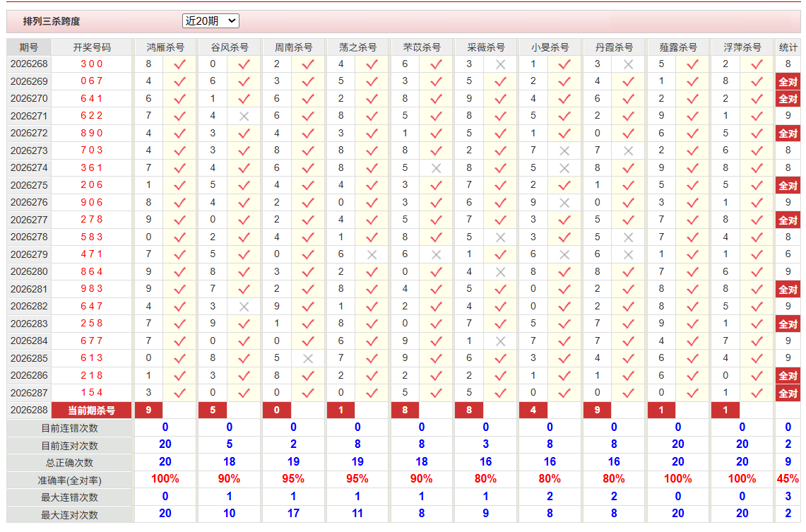Click the 周南杀号 column header
Image resolution: width=806 pixels, height=532 pixels.
[x=293, y=47]
